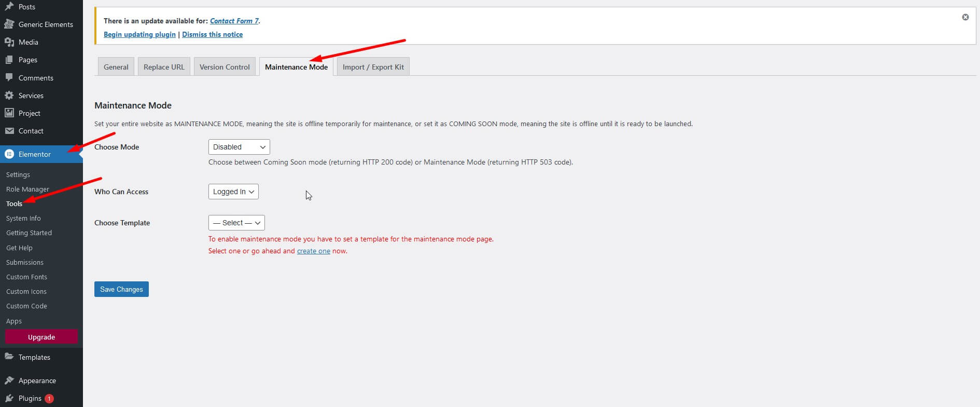Select the Replace URL tab
The height and width of the screenshot is (407, 980).
(164, 67)
